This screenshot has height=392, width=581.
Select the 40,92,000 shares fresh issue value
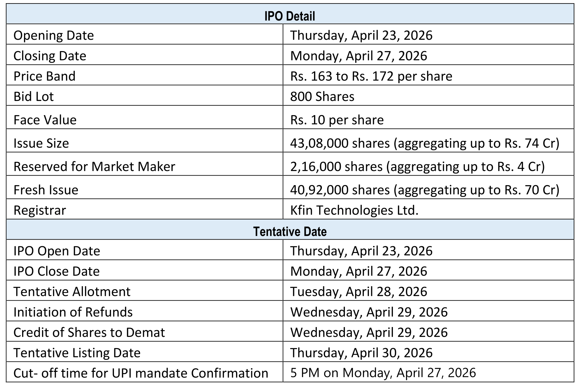point(424,190)
